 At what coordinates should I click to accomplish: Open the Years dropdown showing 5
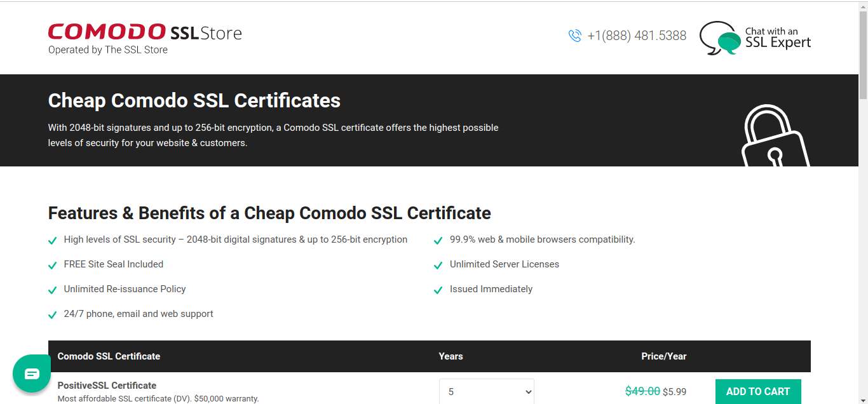tap(487, 391)
